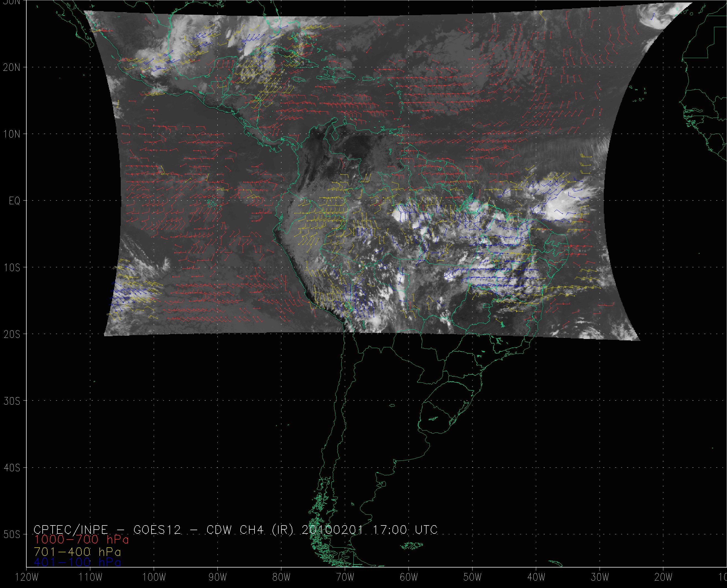
Task: Click the 10S latitude axis label
Action: tap(12, 268)
